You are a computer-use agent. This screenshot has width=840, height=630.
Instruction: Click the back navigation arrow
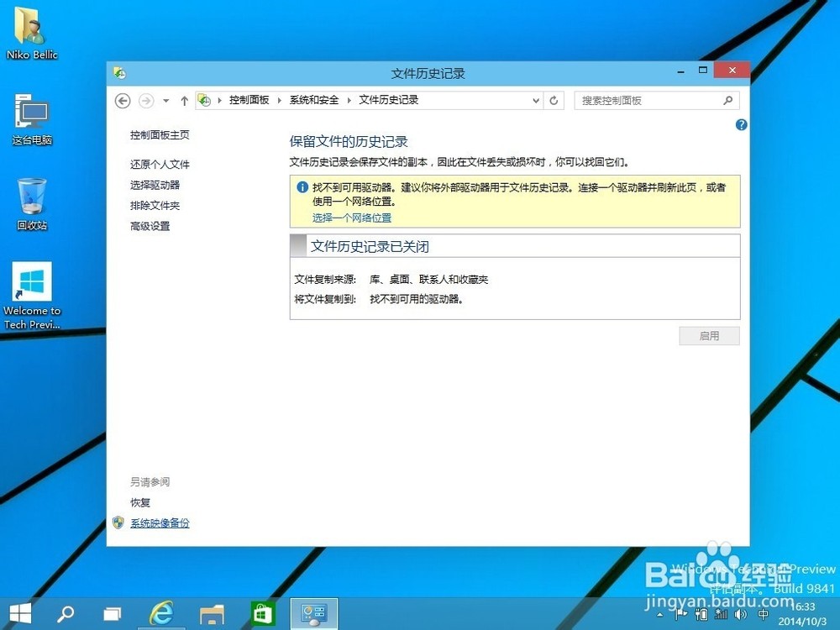tap(123, 101)
